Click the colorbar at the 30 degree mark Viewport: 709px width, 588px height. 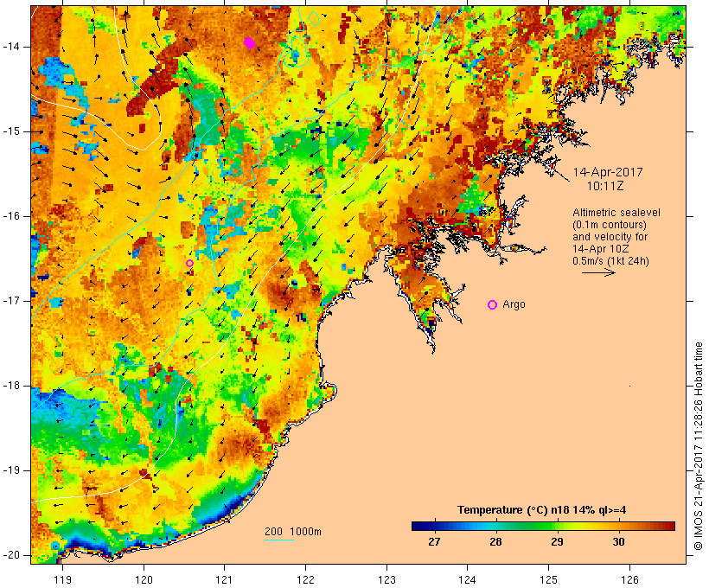point(618,526)
